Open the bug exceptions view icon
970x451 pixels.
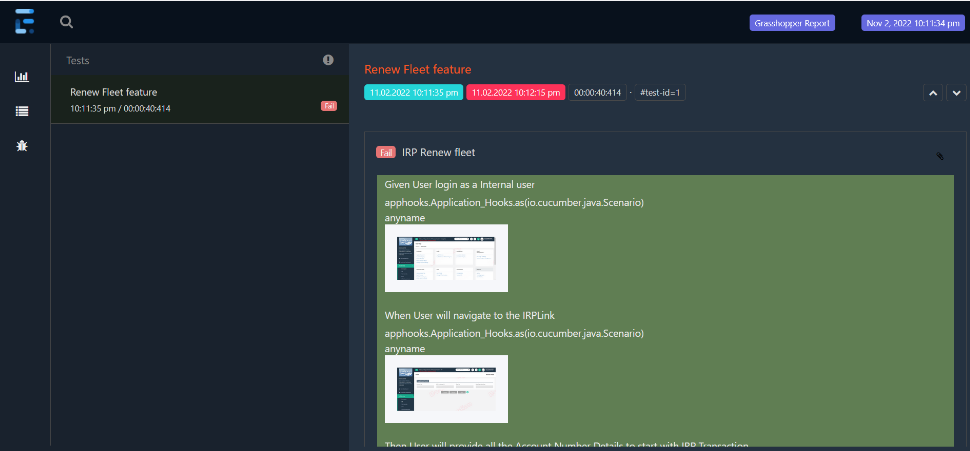coord(22,146)
